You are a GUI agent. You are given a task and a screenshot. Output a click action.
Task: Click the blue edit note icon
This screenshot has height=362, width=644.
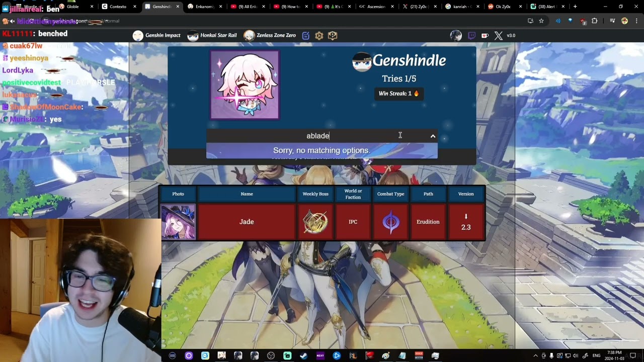306,36
